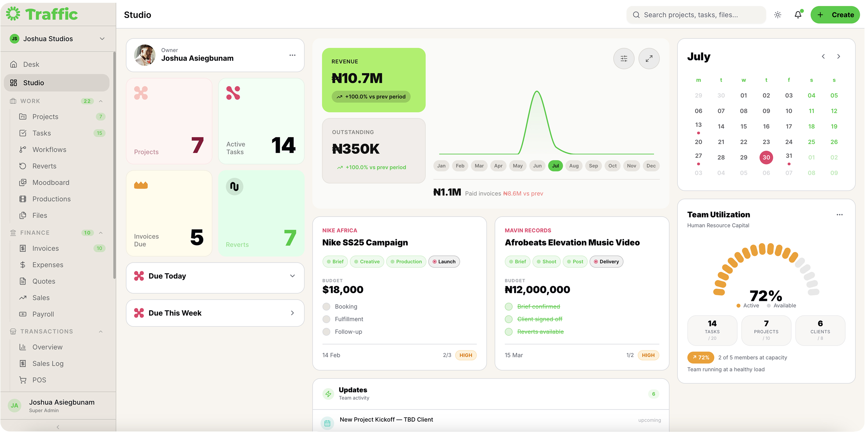Image resolution: width=868 pixels, height=432 pixels.
Task: Check the Fulfillment task circle
Action: [x=326, y=319]
